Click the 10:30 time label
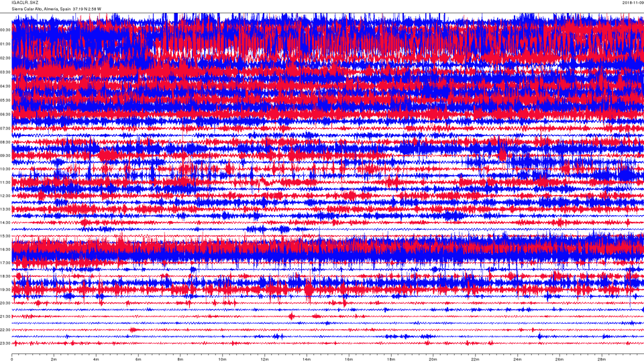Viewport: 644px width, 362px height. tap(5, 169)
